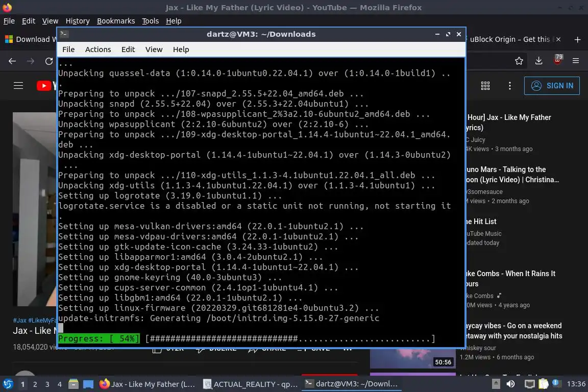
Task: Close the uBlock Origin tab
Action: coord(558,39)
